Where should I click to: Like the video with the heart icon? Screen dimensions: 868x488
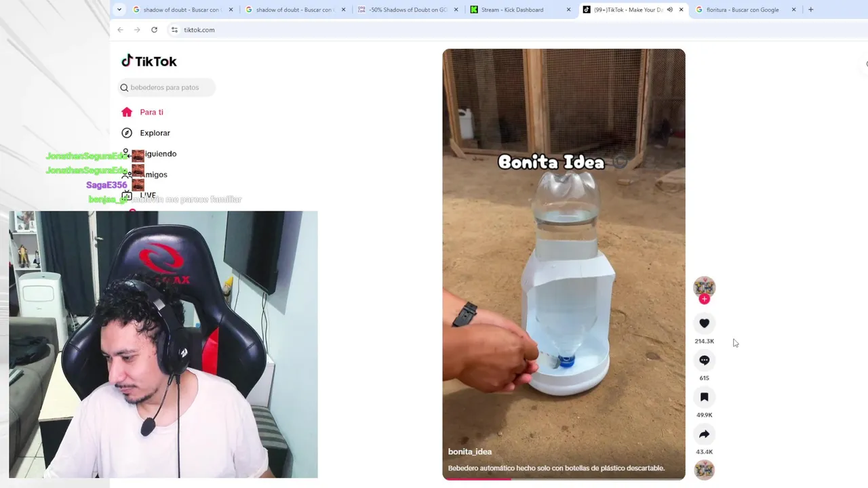click(704, 323)
